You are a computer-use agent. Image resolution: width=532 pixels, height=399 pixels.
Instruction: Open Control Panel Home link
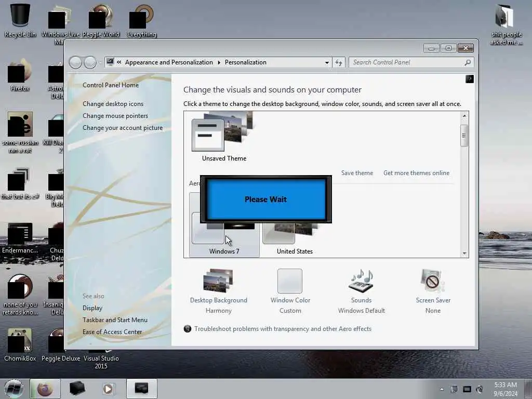tap(111, 85)
